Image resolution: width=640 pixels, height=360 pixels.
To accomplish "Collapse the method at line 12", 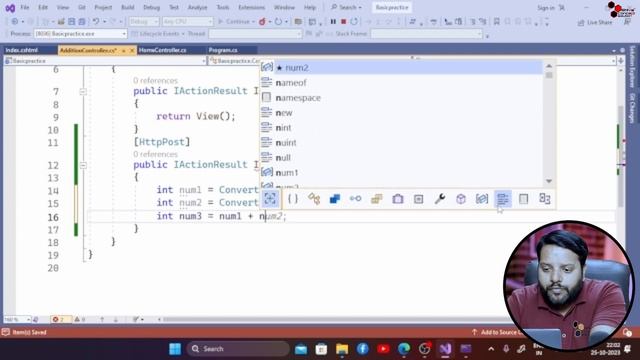I will (83, 165).
